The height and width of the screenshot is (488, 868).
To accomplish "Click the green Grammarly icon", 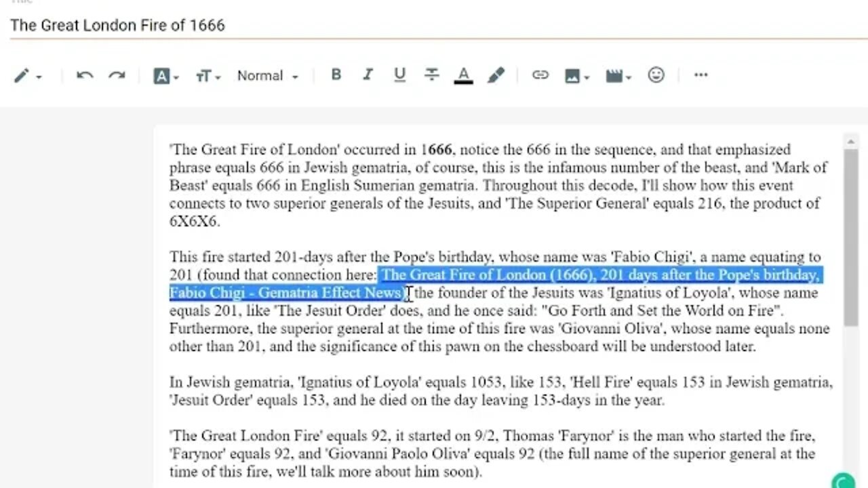I will [x=843, y=481].
